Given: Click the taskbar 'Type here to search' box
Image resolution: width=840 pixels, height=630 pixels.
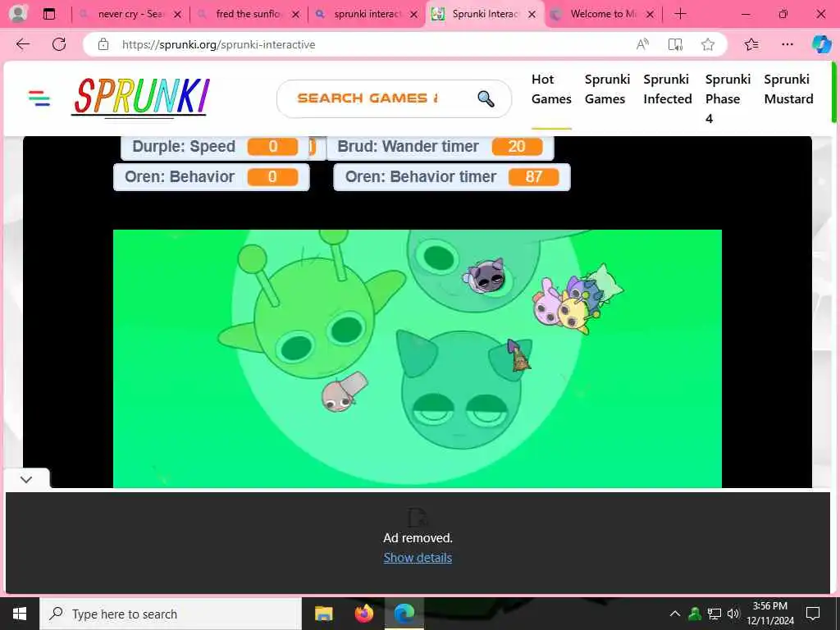Looking at the screenshot, I should click(171, 614).
